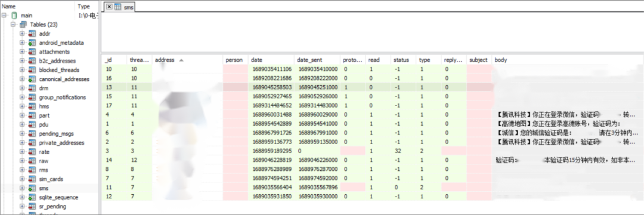This screenshot has height=215, width=644.
Task: Click the addr table icon
Action: [32, 33]
